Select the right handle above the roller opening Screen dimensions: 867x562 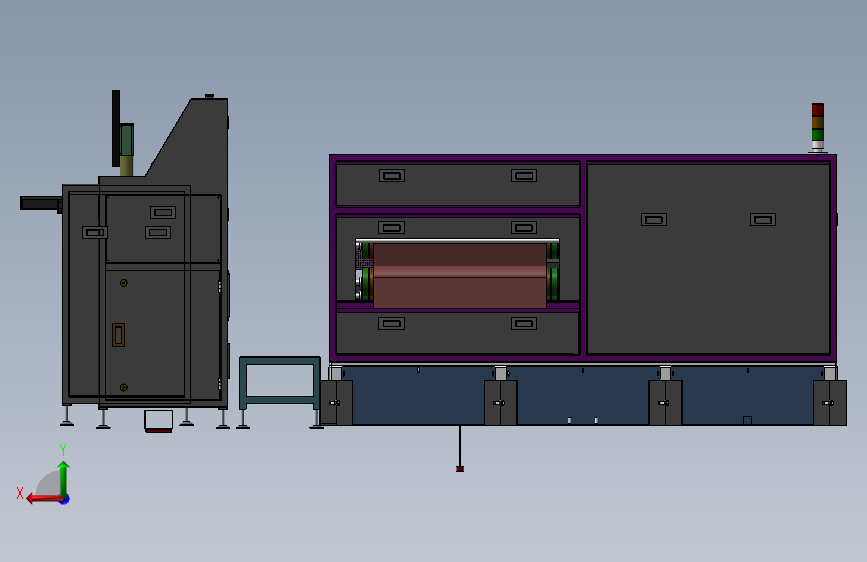(x=524, y=227)
